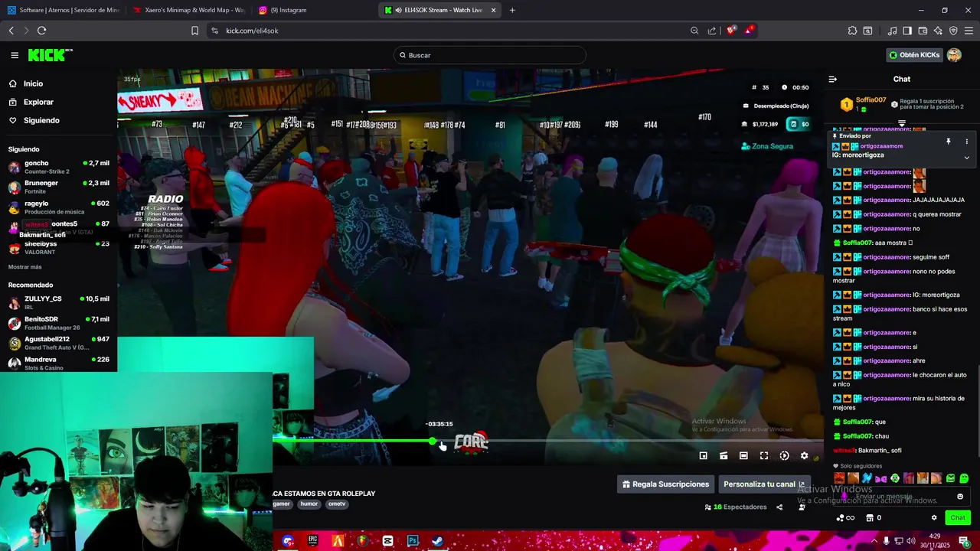Click the KICK logo
The image size is (980, 551).
coord(50,55)
